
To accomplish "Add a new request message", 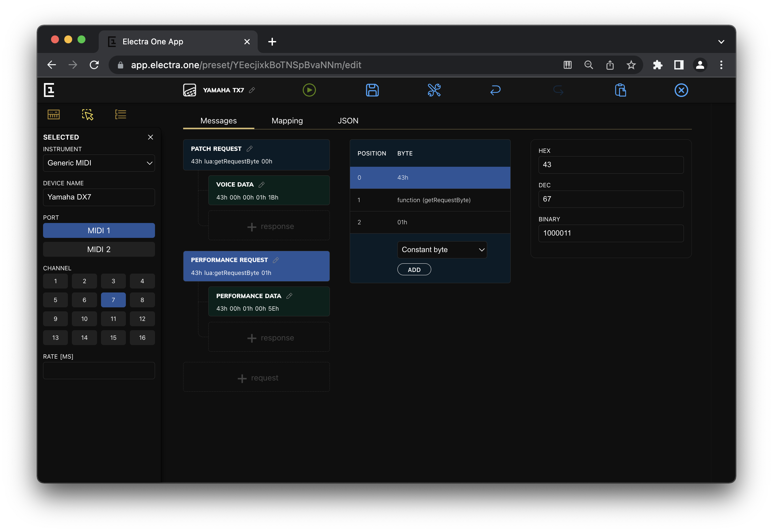I will click(x=256, y=378).
